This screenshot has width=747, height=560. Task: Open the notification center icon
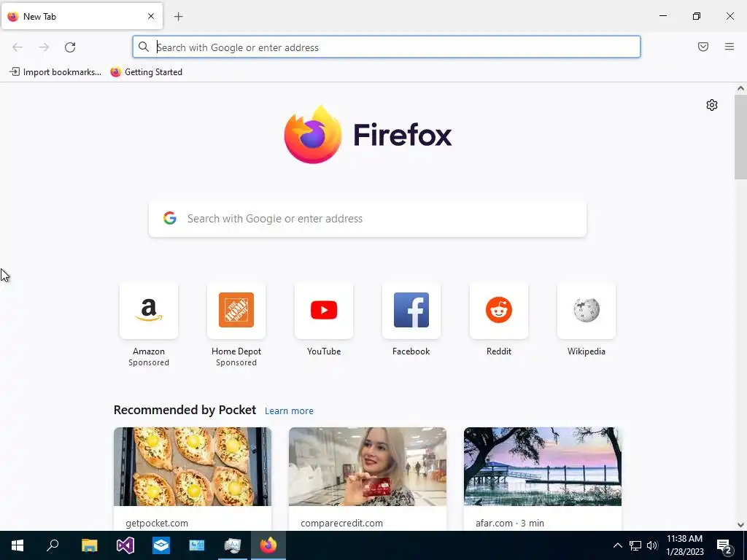724,545
